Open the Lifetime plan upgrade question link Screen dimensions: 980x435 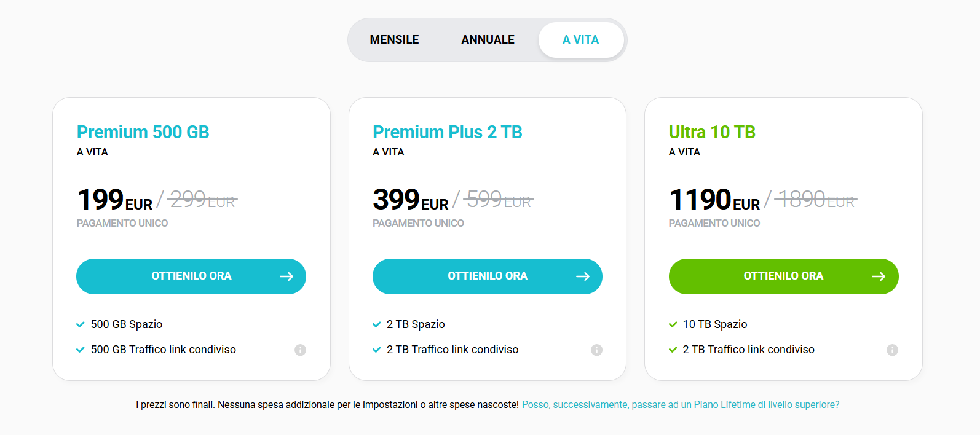pos(680,405)
